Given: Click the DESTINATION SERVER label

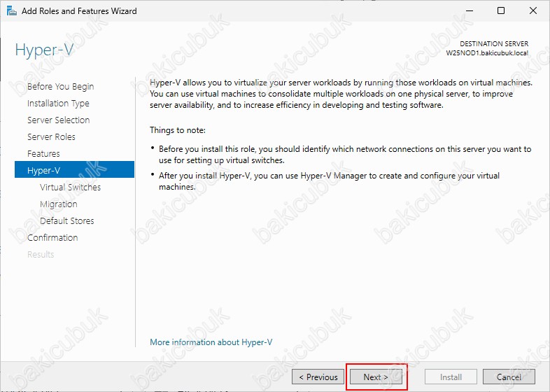Looking at the screenshot, I should pyautogui.click(x=494, y=44).
